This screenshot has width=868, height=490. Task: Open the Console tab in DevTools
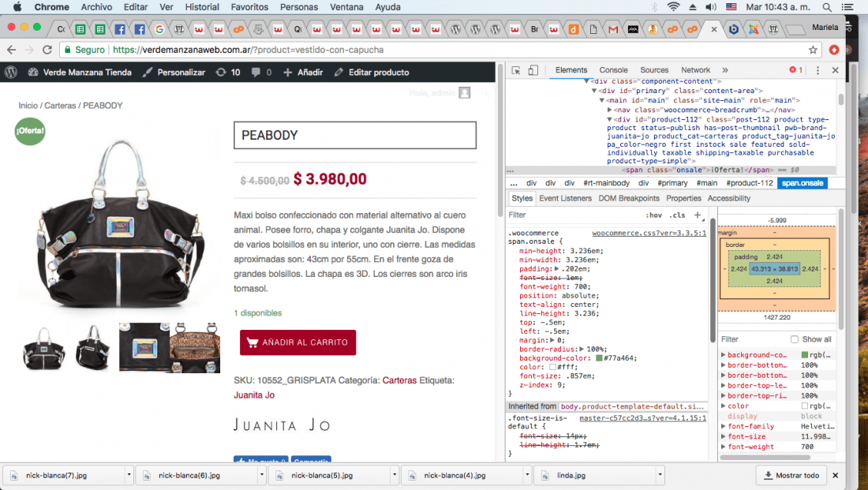click(x=613, y=70)
